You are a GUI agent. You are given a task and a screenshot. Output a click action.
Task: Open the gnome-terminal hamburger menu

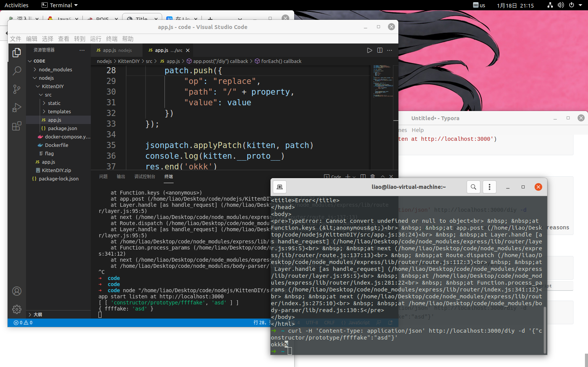[x=490, y=187]
